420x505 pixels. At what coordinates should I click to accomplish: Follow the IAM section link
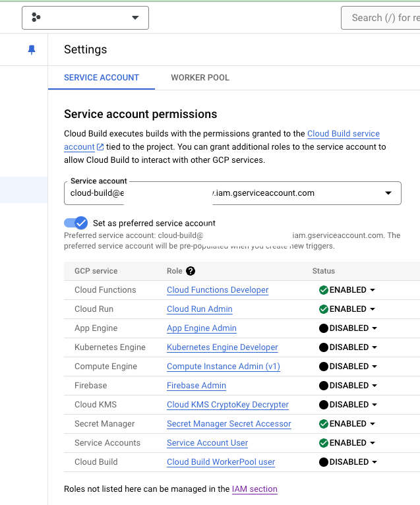255,489
